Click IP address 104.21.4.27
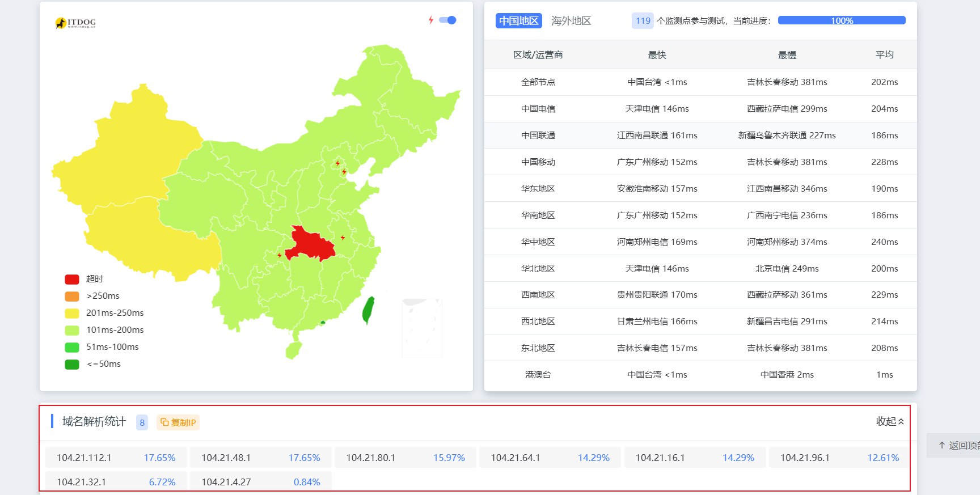Screen dimensions: 980x495 coord(226,482)
